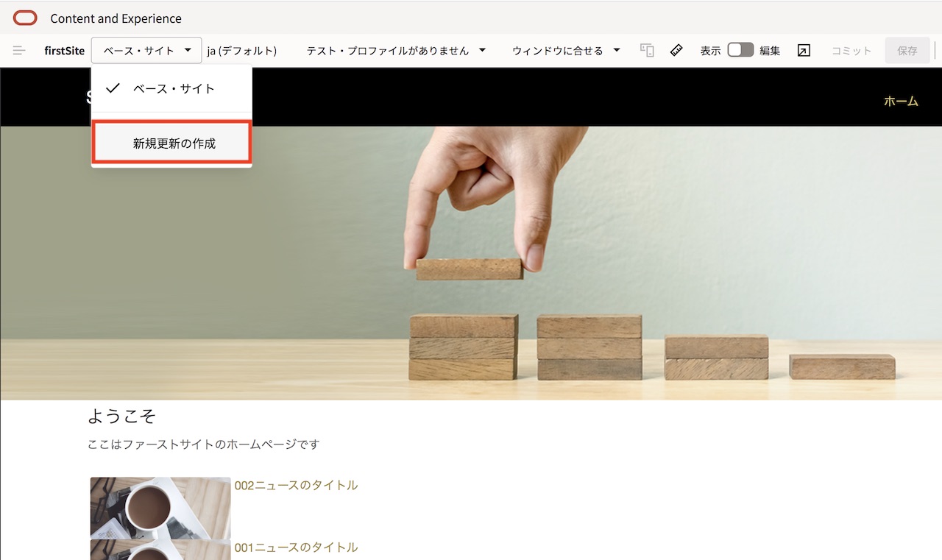Click the firstSite site name label
Viewport: 942px width, 560px height.
64,50
